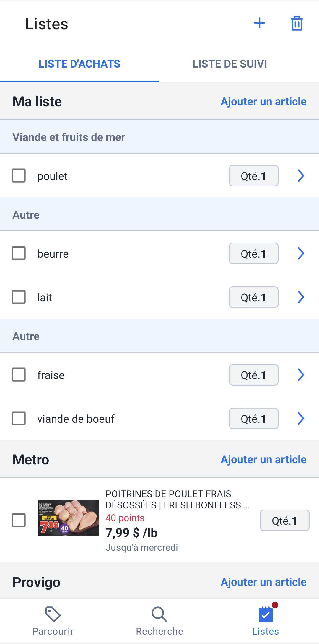Tap the trash can delete icon
This screenshot has width=319, height=644.
point(297,23)
